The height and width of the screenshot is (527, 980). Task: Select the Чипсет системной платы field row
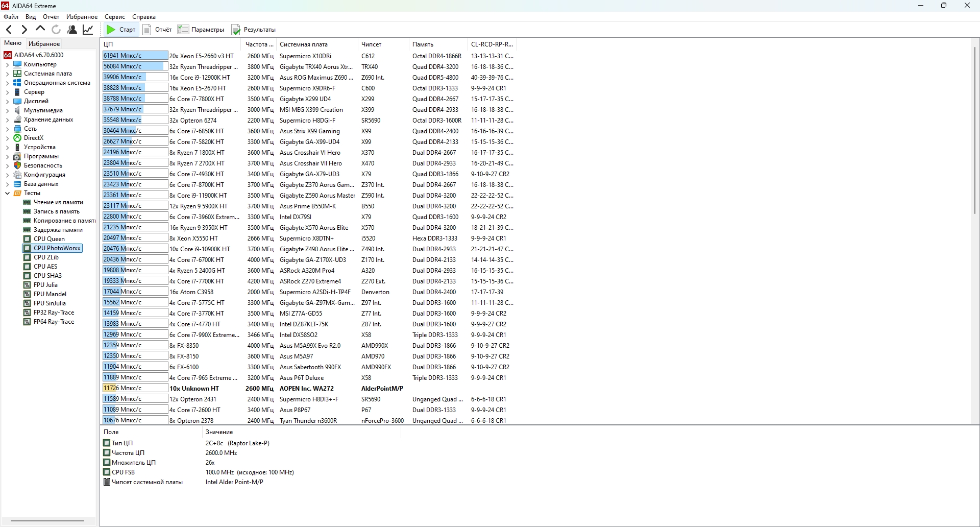pyautogui.click(x=250, y=482)
